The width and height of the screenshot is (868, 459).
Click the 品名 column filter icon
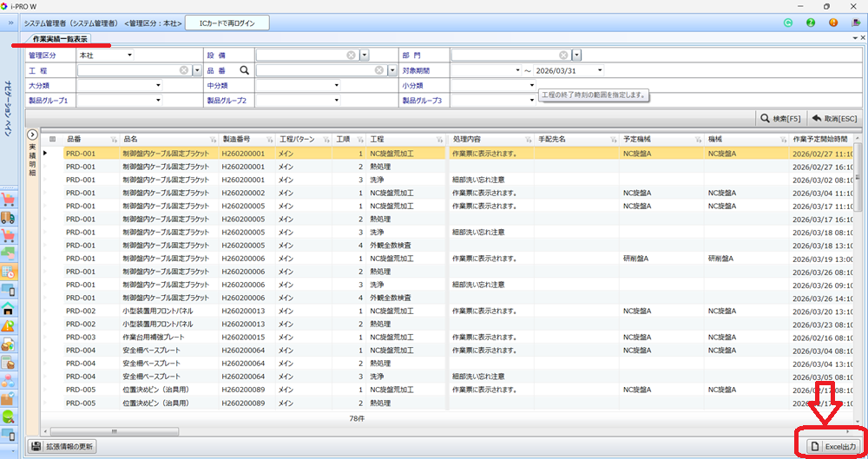[213, 140]
